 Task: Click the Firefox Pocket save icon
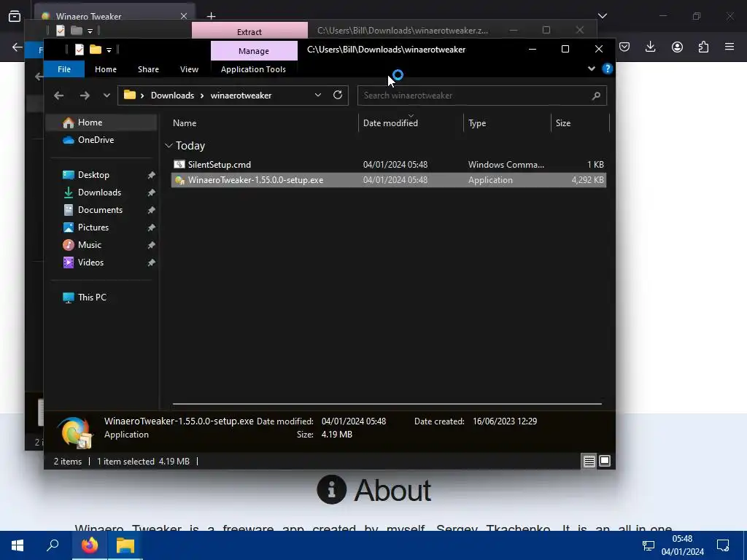click(x=624, y=47)
